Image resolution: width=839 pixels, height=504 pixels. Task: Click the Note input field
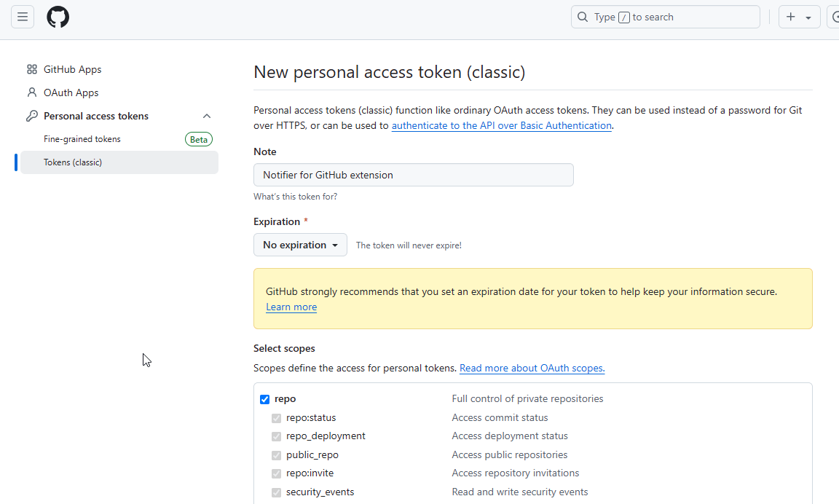[413, 175]
